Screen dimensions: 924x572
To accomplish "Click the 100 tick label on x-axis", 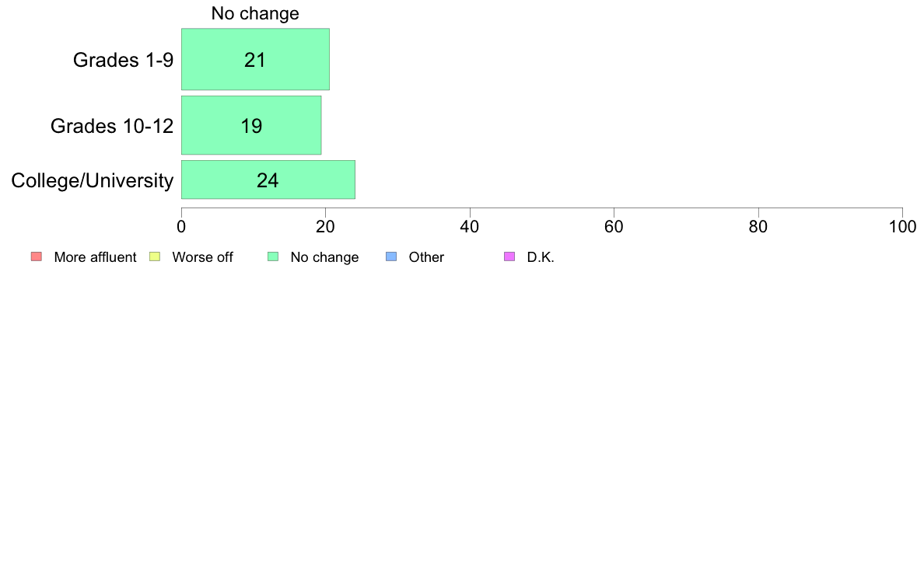I will point(902,227).
